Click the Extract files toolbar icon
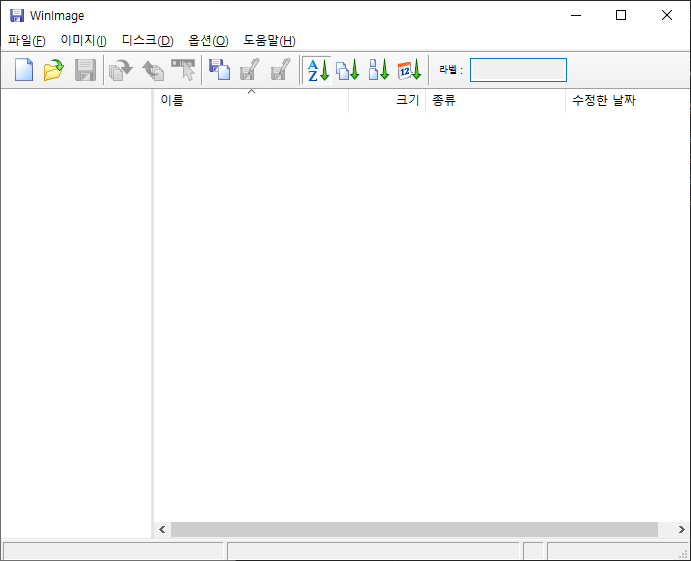 point(152,70)
